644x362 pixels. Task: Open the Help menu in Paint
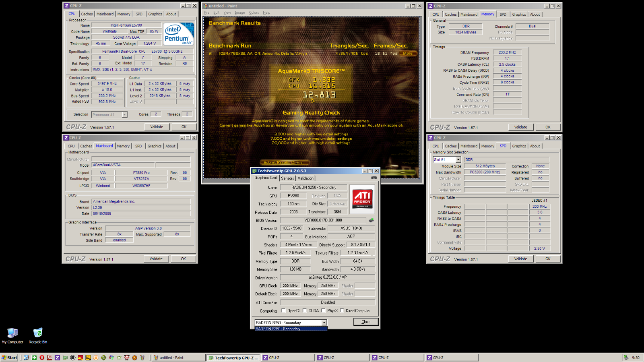click(x=266, y=12)
